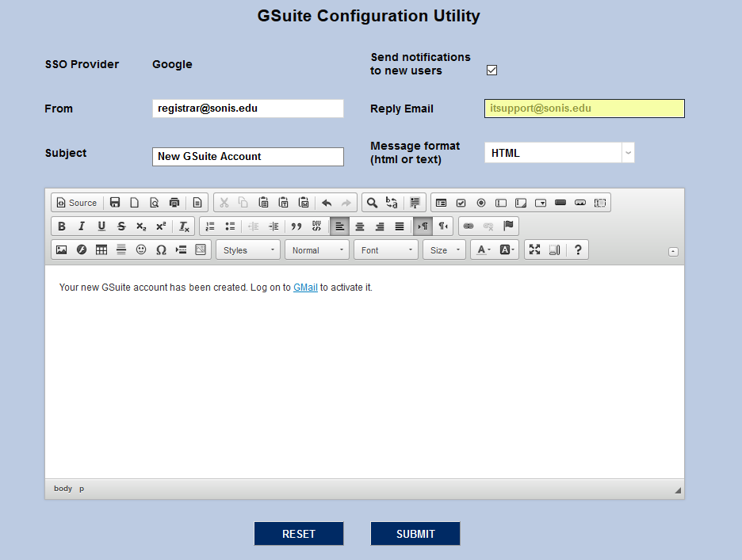Open the Font dropdown
Screen dimensions: 742x560
385,250
